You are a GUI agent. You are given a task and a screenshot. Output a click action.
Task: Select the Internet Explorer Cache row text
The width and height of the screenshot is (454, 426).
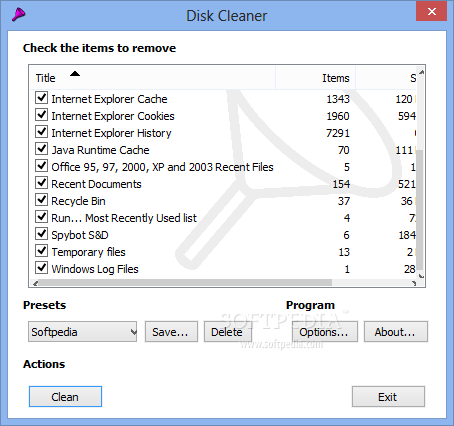[x=109, y=99]
